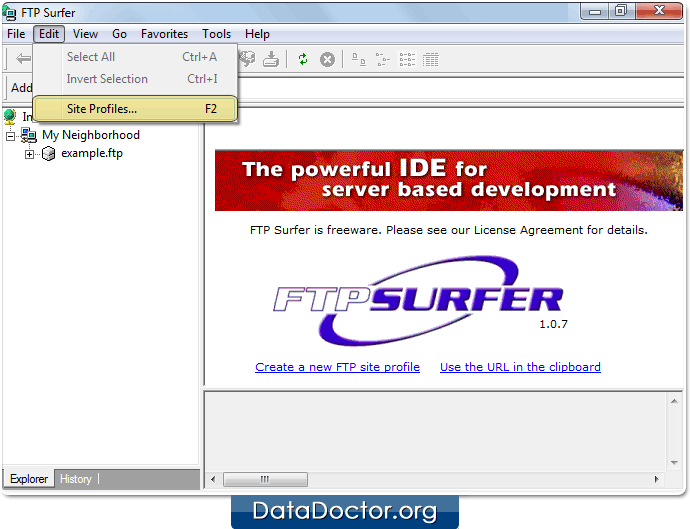Close the open Edit menu
Image resolution: width=690 pixels, height=529 pixels.
point(49,34)
